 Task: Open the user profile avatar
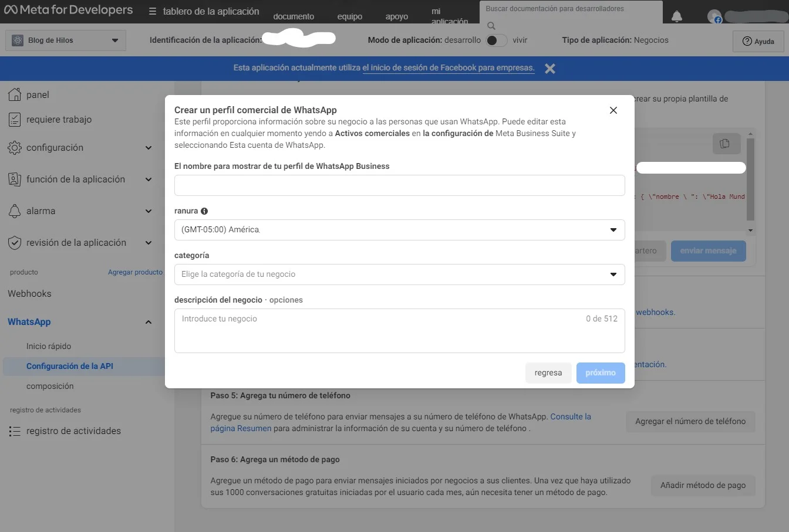(x=714, y=16)
